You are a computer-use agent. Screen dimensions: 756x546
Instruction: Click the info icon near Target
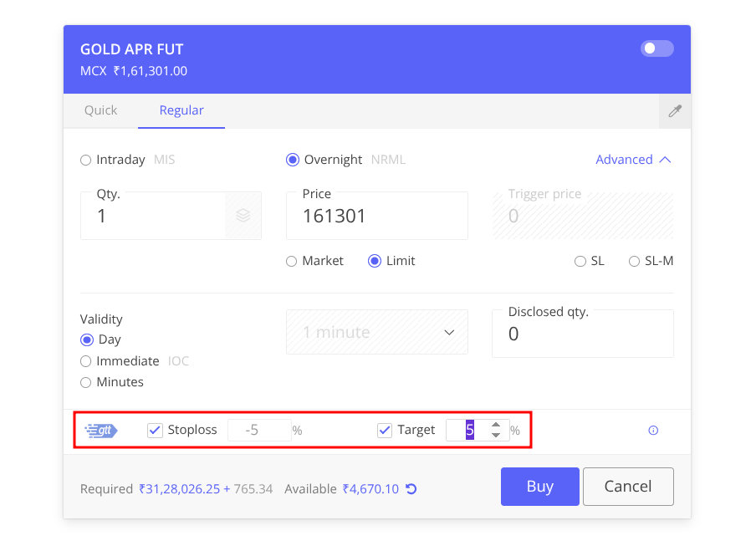[x=653, y=431]
